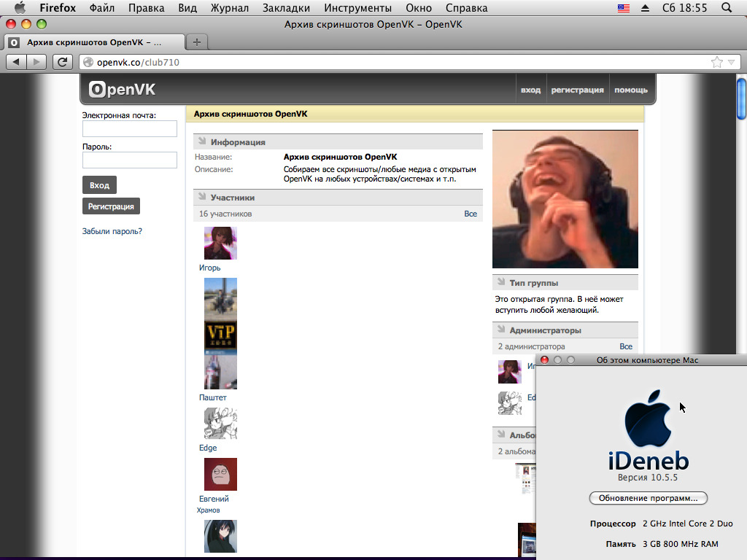Open the Закладки menu
The height and width of the screenshot is (560, 747).
tap(286, 8)
